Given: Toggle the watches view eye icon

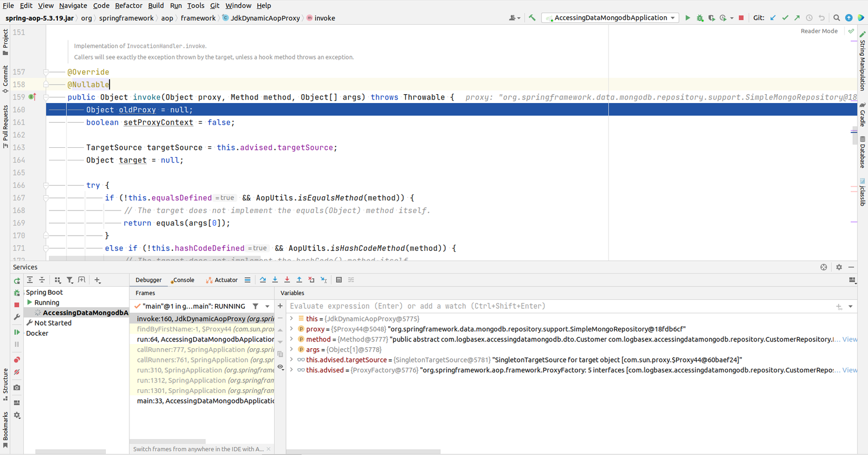Looking at the screenshot, I should click(280, 367).
